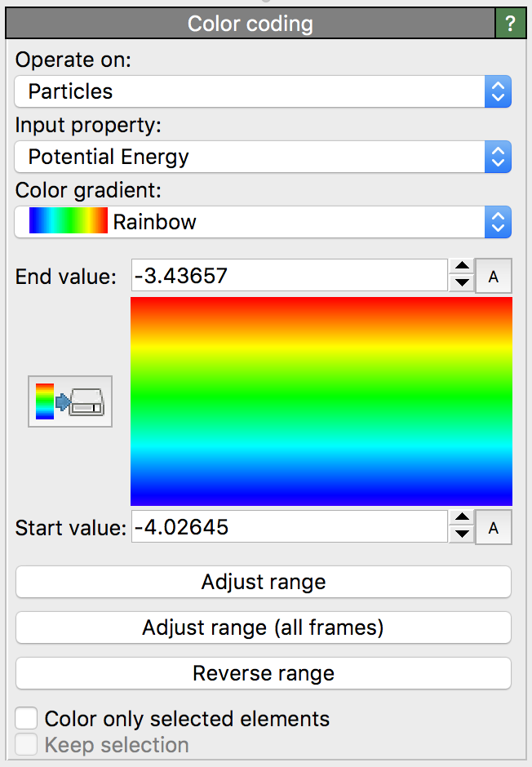Click the Reverse range button
Viewport: 532px width, 767px height.
click(x=263, y=673)
